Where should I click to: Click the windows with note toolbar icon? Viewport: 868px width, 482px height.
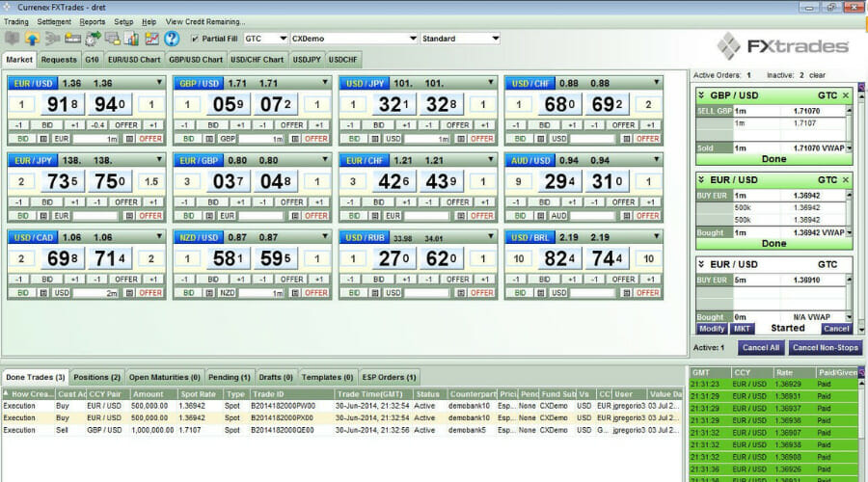pos(113,39)
